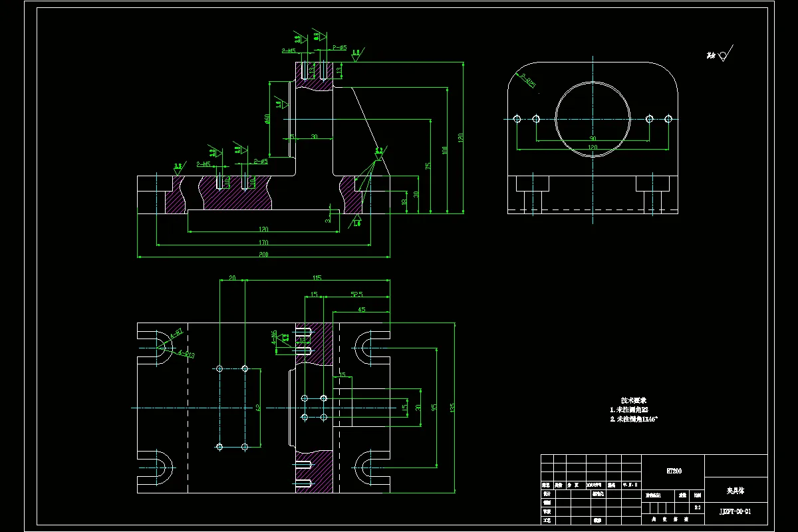
Task: Select the 45 dimension in plan view
Action: point(361,309)
